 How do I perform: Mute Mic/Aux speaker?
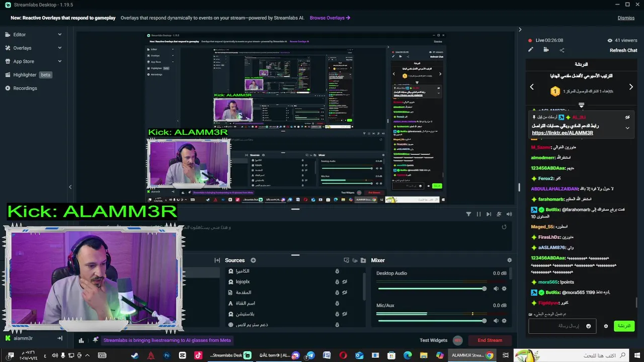[x=496, y=321]
